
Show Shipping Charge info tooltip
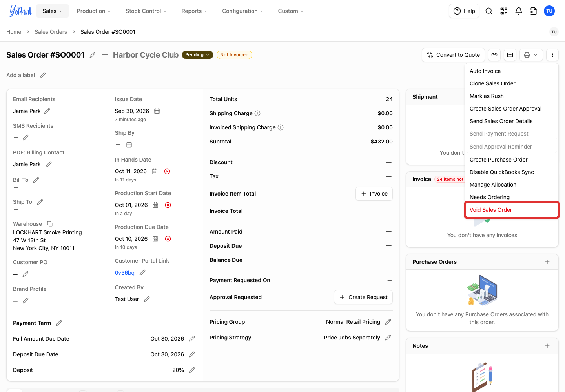point(257,113)
